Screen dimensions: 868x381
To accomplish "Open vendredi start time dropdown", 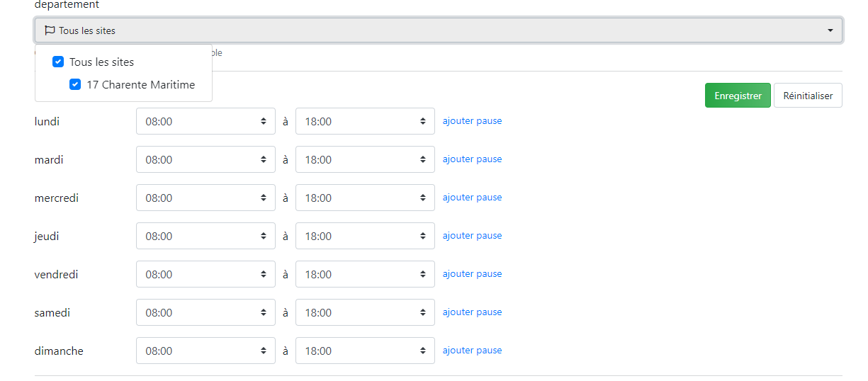I will click(x=205, y=274).
